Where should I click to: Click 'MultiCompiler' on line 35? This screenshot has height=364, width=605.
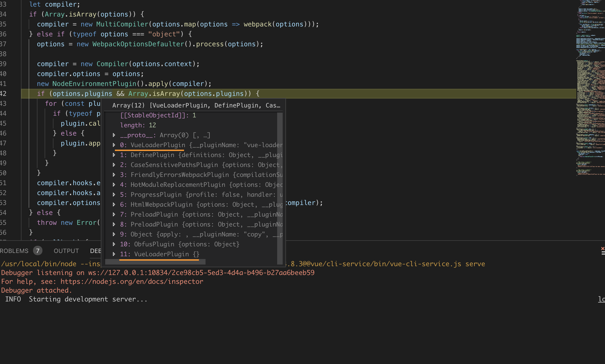[x=122, y=24]
